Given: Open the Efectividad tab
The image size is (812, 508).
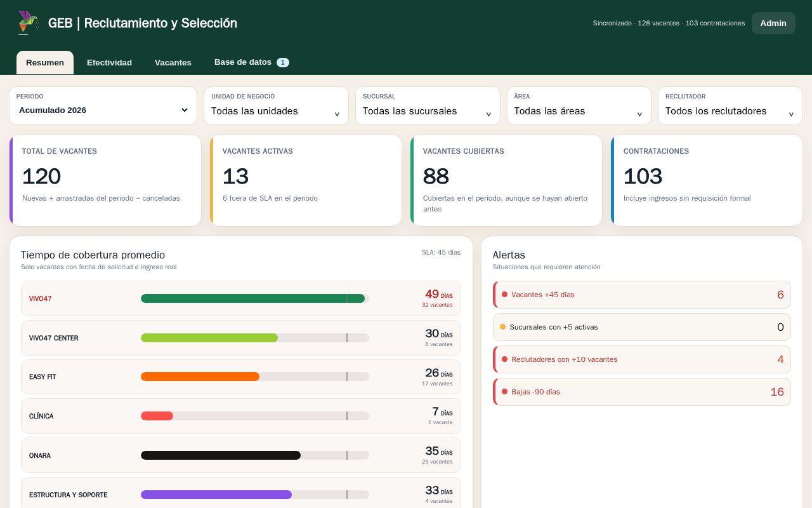Looking at the screenshot, I should coord(109,63).
